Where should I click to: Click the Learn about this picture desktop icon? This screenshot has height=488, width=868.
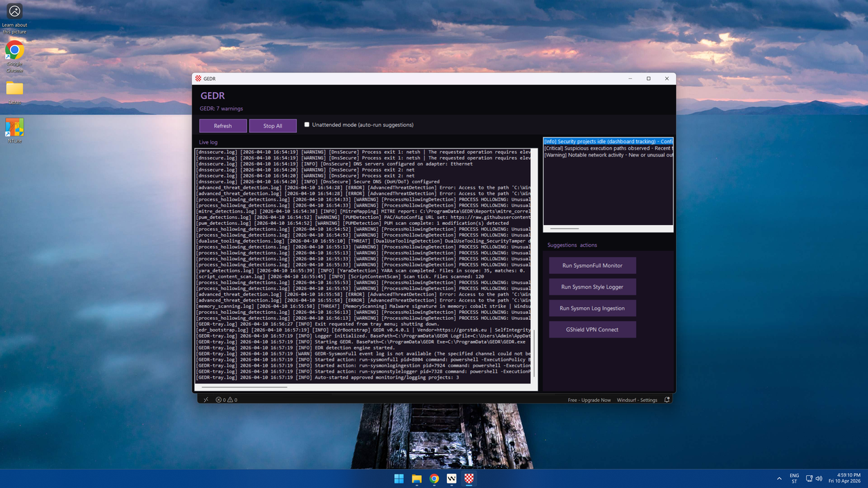point(14,19)
